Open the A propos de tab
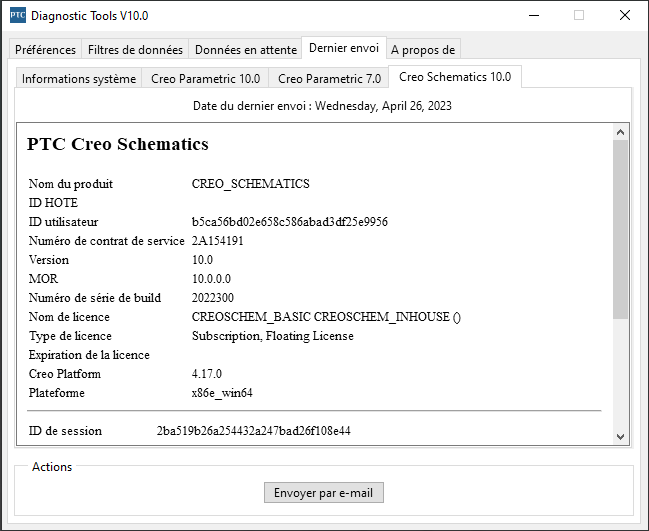This screenshot has width=649, height=531. pos(423,50)
